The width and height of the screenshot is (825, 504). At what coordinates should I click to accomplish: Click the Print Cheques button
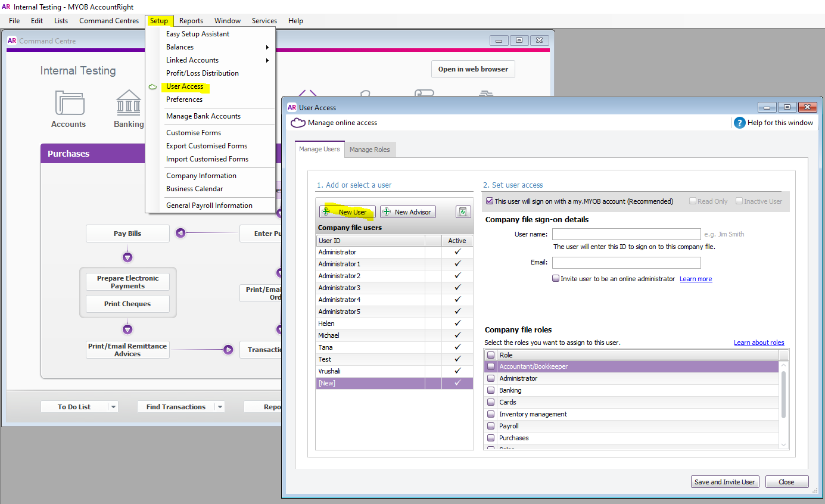coord(127,304)
